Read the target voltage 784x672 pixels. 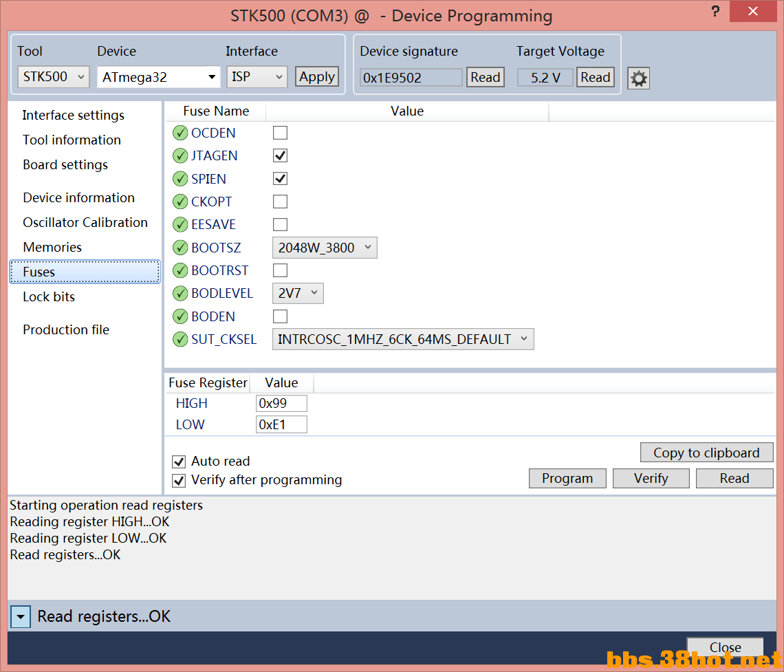pyautogui.click(x=596, y=78)
